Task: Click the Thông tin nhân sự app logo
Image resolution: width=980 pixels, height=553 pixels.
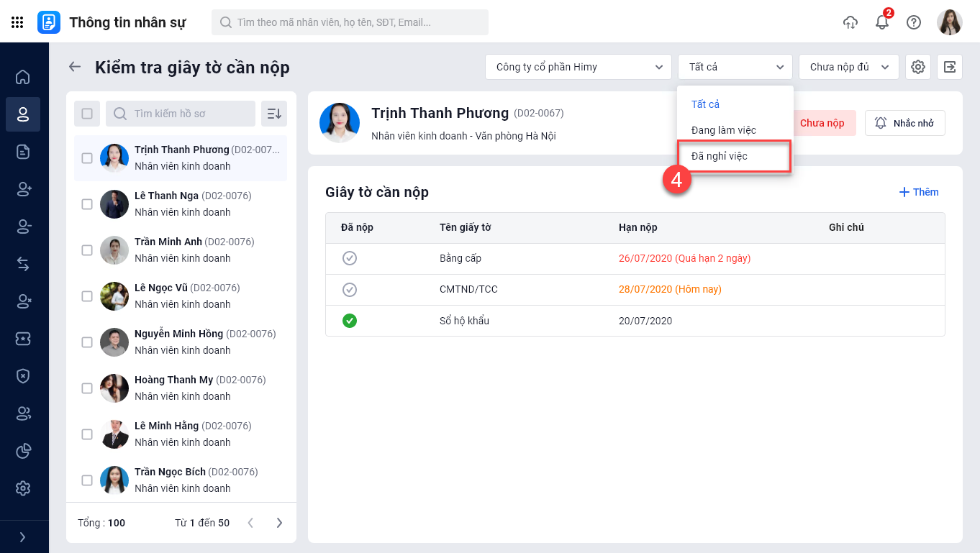Action: coord(49,22)
